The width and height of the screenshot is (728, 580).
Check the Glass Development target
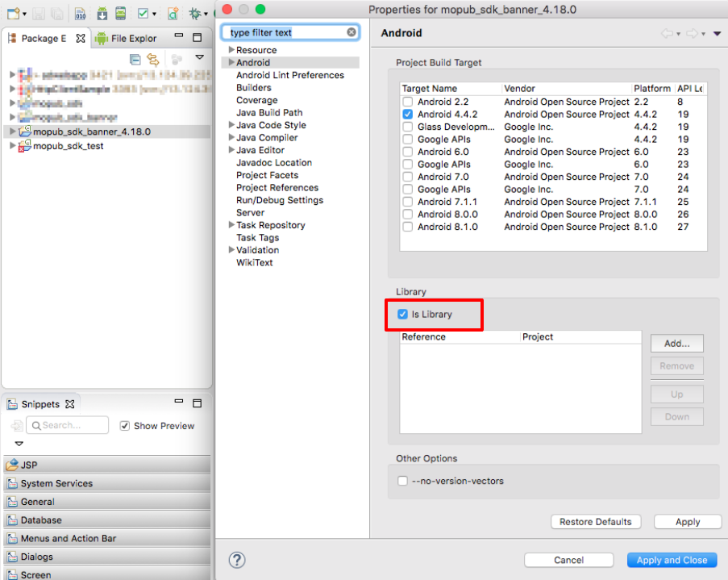click(408, 127)
